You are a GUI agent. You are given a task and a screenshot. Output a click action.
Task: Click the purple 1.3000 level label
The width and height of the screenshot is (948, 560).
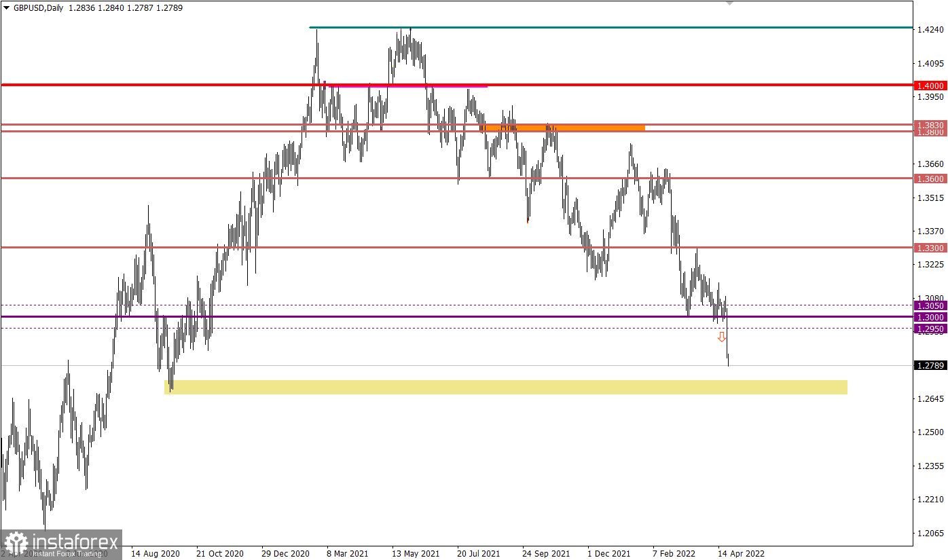(x=930, y=317)
